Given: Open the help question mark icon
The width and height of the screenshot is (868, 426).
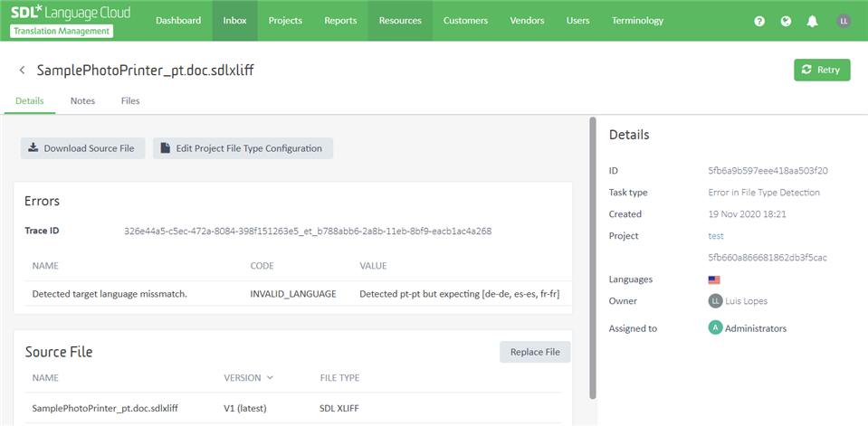Looking at the screenshot, I should tap(759, 21).
